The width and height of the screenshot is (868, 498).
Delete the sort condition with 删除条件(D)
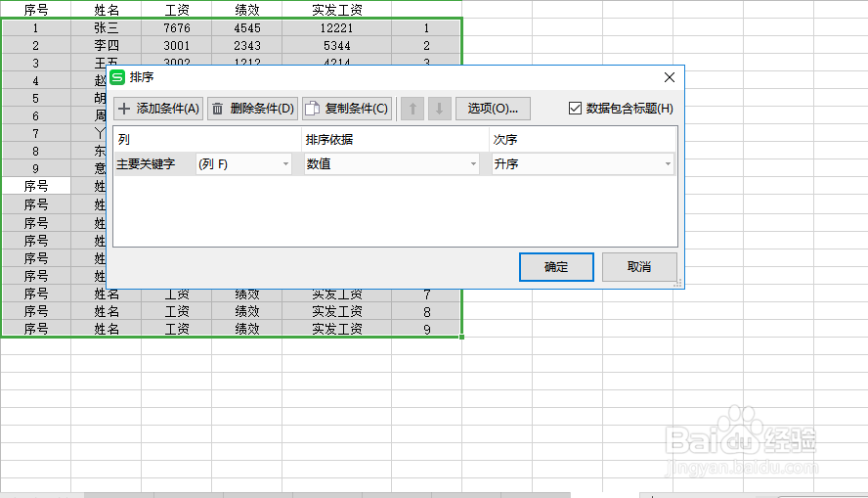[x=253, y=109]
